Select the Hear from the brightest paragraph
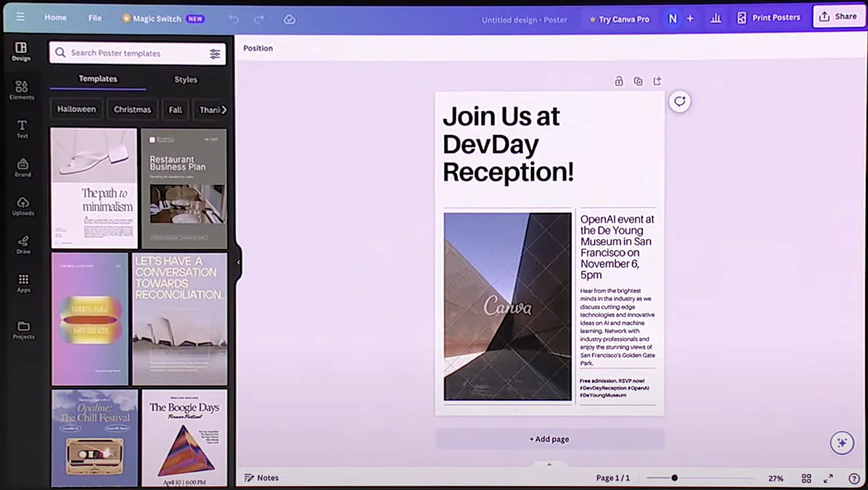Screen dimensions: 868x490 (618, 327)
